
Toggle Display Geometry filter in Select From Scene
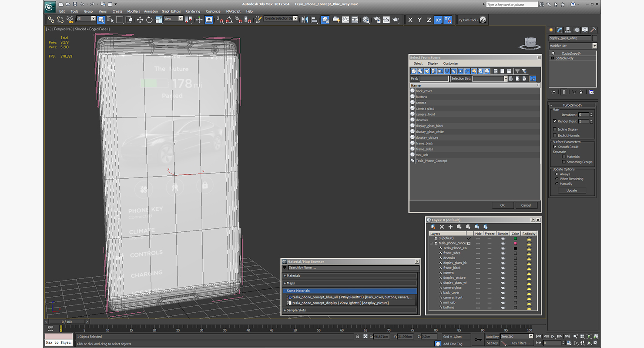point(414,71)
